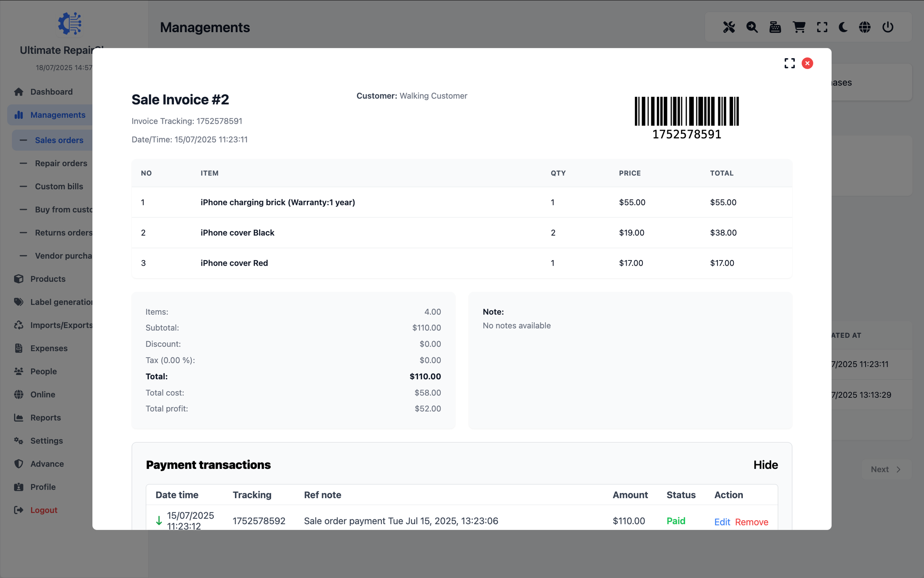Remove the Paid payment transaction
The width and height of the screenshot is (924, 578).
(752, 522)
